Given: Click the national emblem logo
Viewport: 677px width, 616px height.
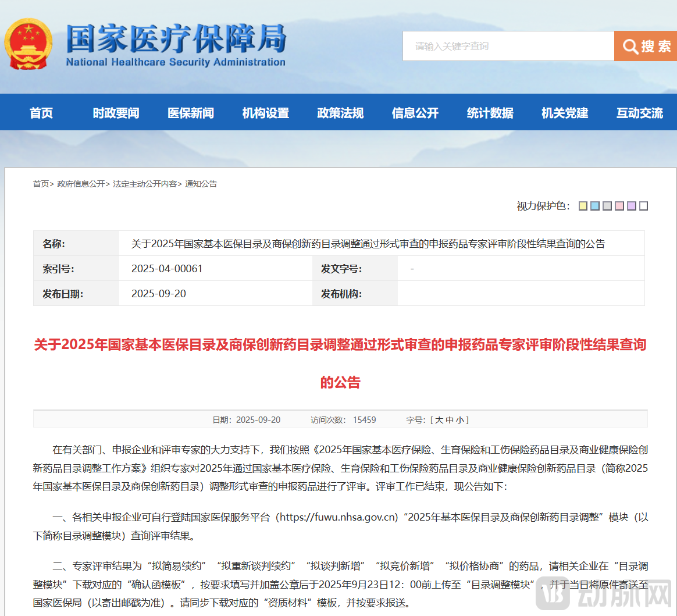Looking at the screenshot, I should (27, 44).
